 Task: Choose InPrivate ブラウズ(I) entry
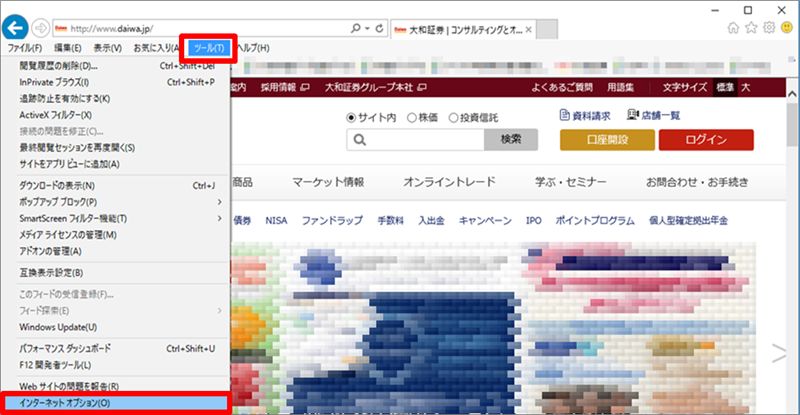tap(116, 82)
